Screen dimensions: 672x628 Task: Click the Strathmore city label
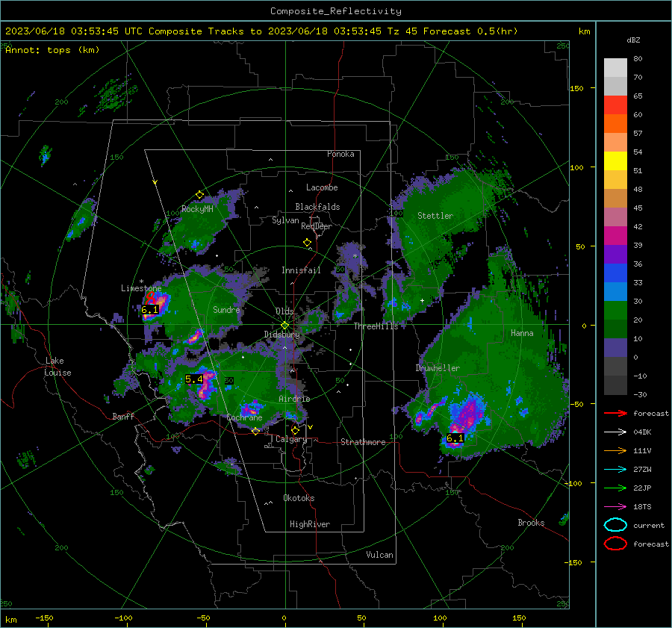(363, 442)
